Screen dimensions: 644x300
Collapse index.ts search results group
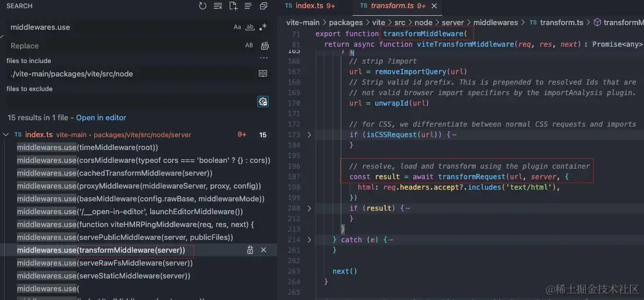pyautogui.click(x=6, y=135)
